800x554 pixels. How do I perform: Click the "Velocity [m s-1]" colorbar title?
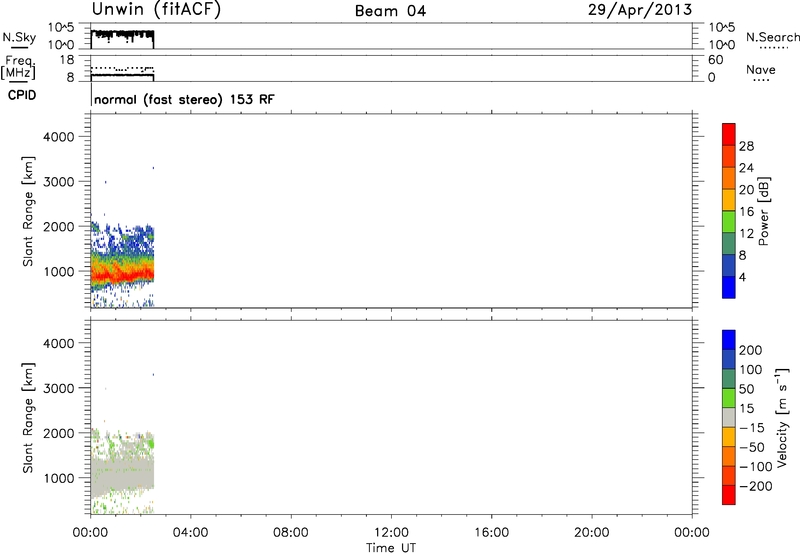(782, 417)
